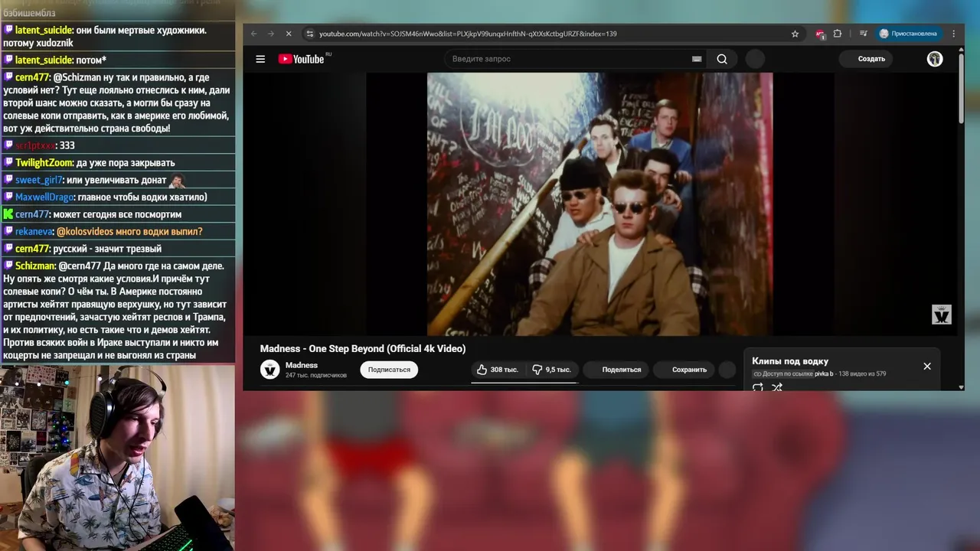Image resolution: width=980 pixels, height=551 pixels.
Task: Dislike the video with 9,5 тыс. dislikes
Action: point(551,370)
